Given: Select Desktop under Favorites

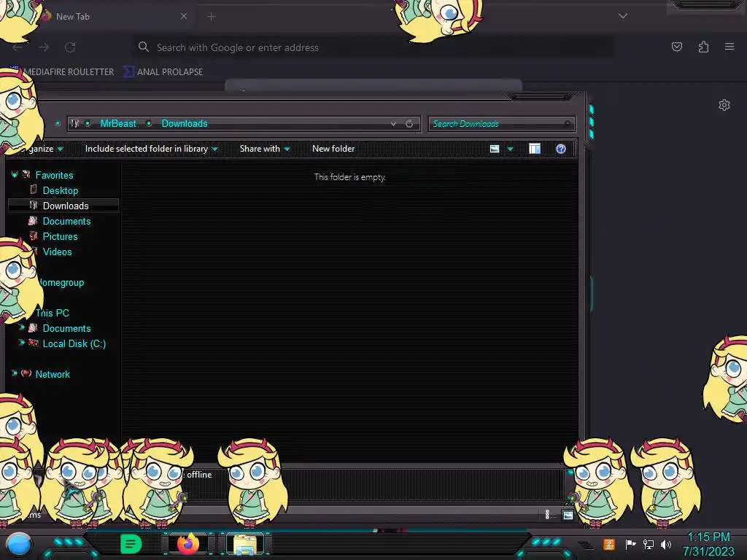Looking at the screenshot, I should 61,190.
